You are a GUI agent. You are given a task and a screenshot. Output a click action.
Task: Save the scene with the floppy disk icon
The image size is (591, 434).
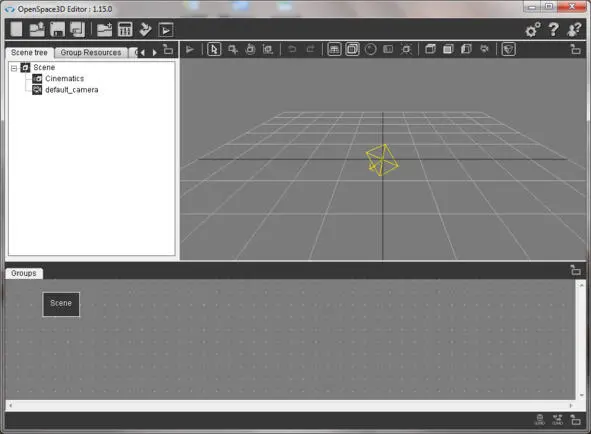57,29
